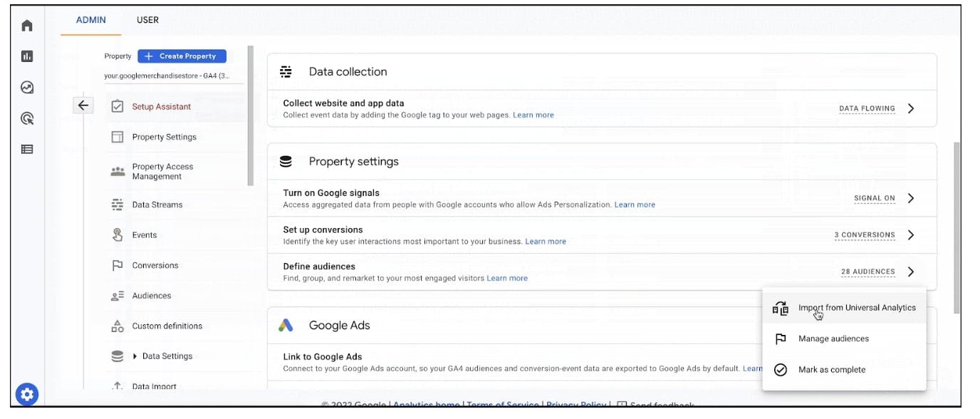This screenshot has width=980, height=419.
Task: Click 'Set up conversions' title
Action: [323, 229]
